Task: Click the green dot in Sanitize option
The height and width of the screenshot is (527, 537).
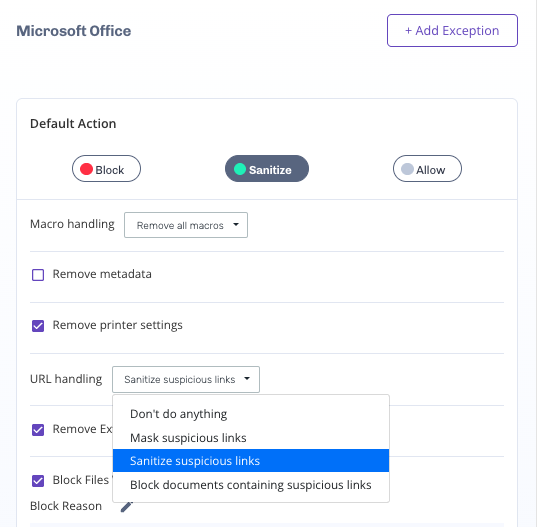Action: point(240,169)
